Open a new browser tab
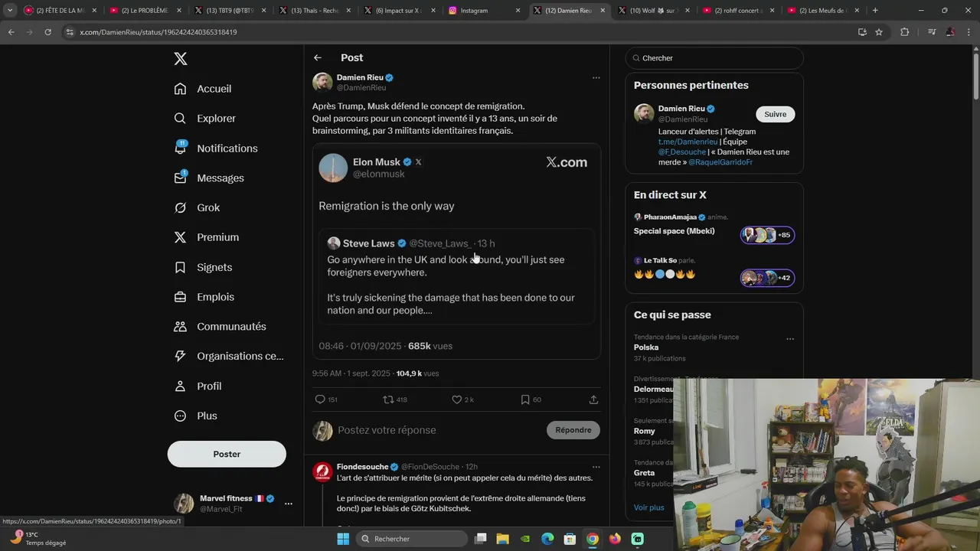 875,11
